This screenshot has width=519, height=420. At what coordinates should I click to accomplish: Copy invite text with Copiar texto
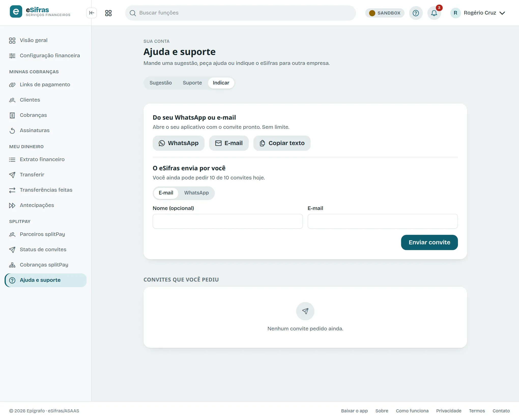tap(282, 143)
